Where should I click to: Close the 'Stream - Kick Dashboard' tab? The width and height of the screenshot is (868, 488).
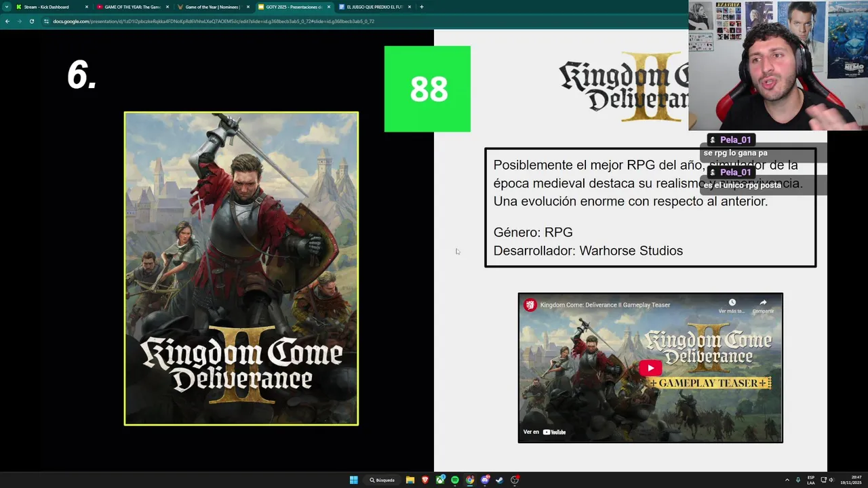(x=87, y=7)
